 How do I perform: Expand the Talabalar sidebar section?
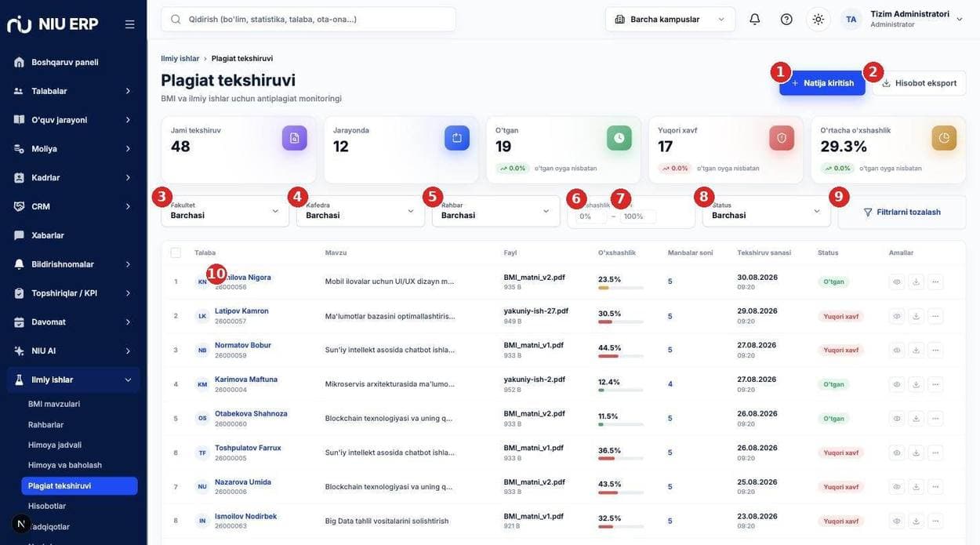73,91
